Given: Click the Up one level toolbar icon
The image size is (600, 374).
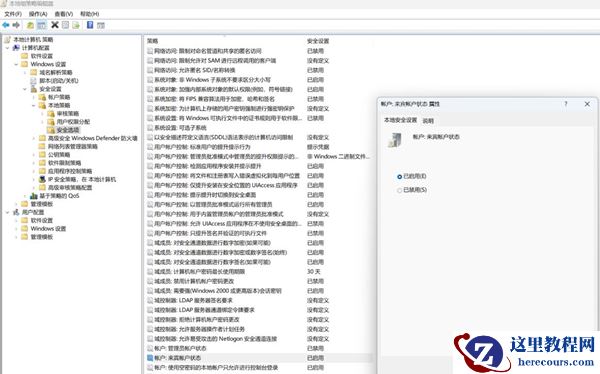Looking at the screenshot, I should coord(30,25).
